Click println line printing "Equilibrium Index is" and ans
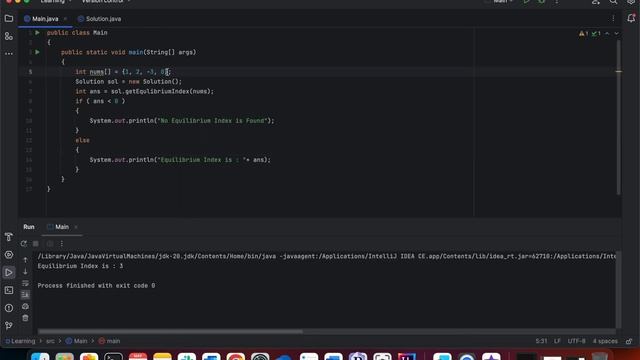The image size is (640, 360). click(180, 160)
